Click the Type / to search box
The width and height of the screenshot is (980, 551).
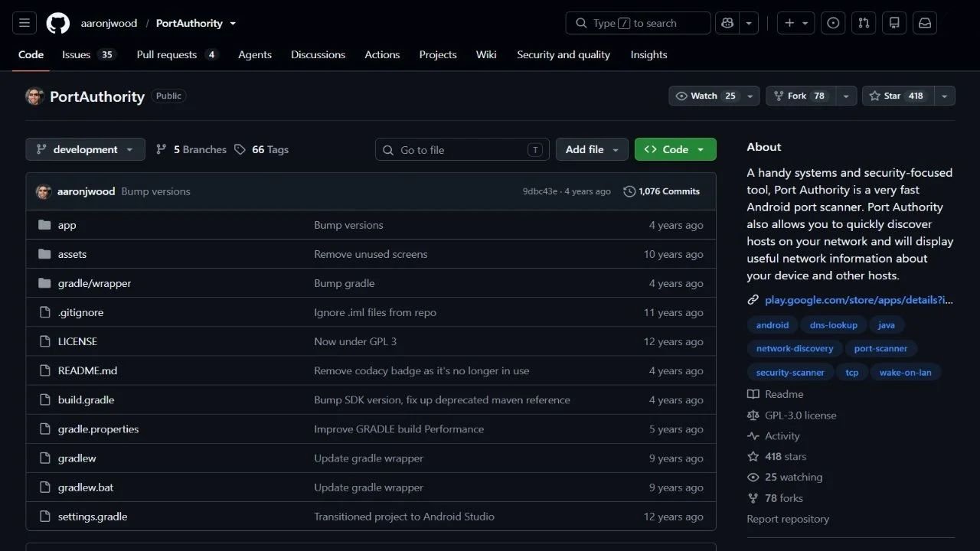point(638,23)
